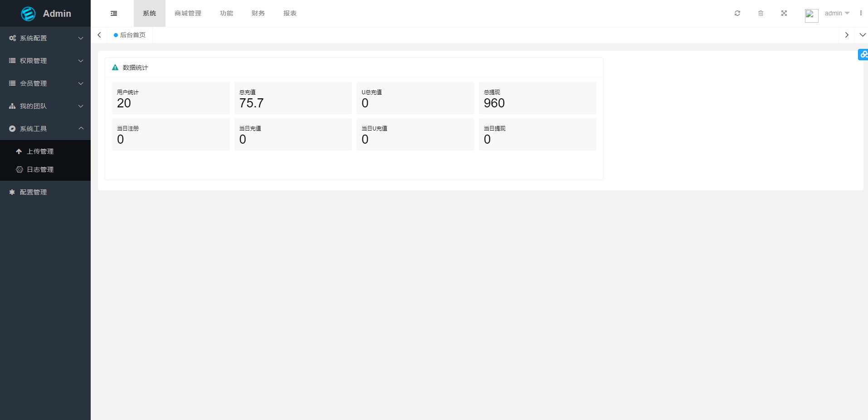This screenshot has height=420, width=868.
Task: Switch to the 功能 top tab
Action: (227, 13)
